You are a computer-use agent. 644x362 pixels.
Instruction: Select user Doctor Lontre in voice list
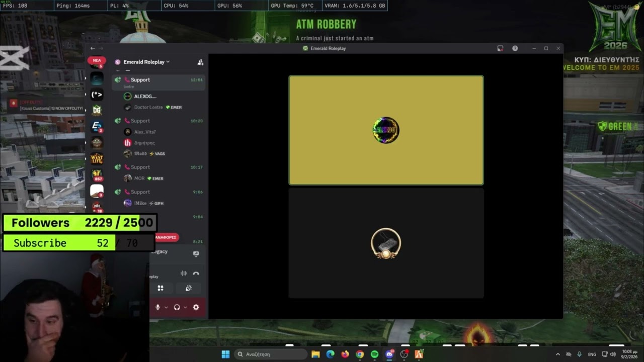coord(153,107)
